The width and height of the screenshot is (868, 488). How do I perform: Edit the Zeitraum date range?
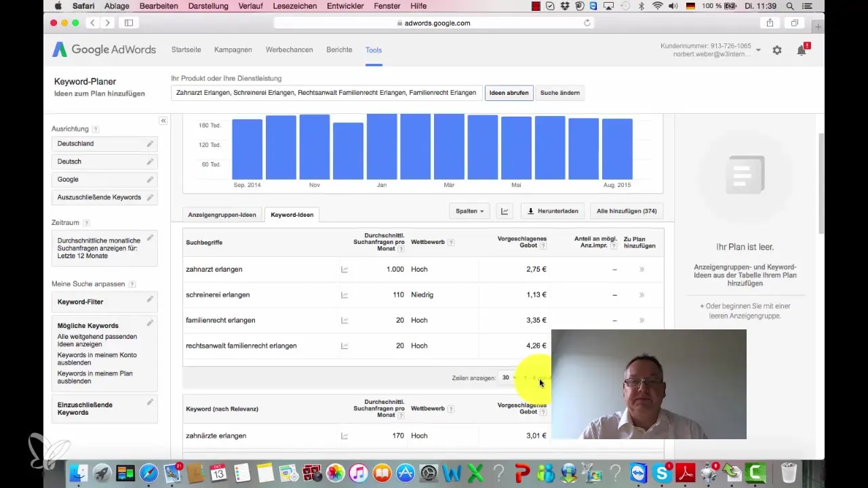pyautogui.click(x=150, y=237)
